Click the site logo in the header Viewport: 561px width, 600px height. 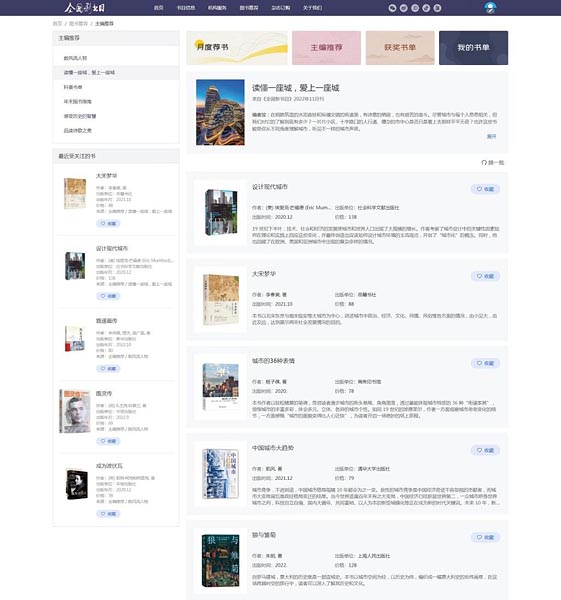click(x=85, y=8)
